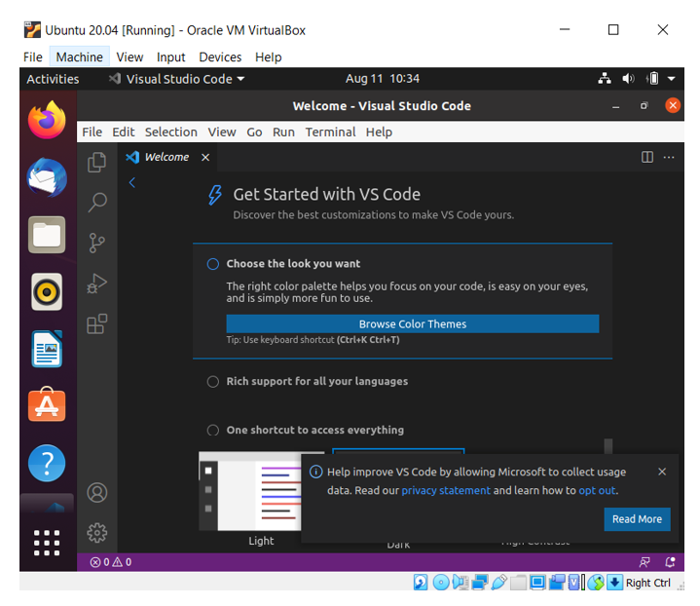This screenshot has width=700, height=606.
Task: Open the editor More Actions ellipsis
Action: point(669,157)
